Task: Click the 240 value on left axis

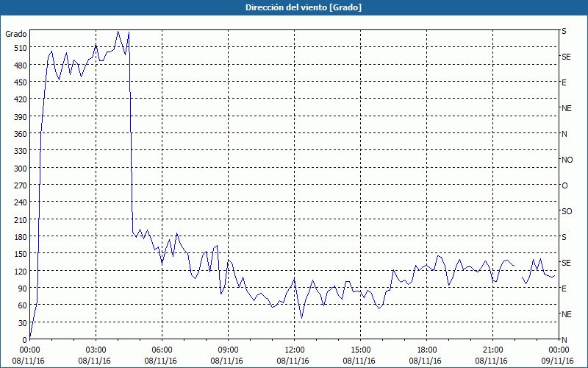Action: 21,203
